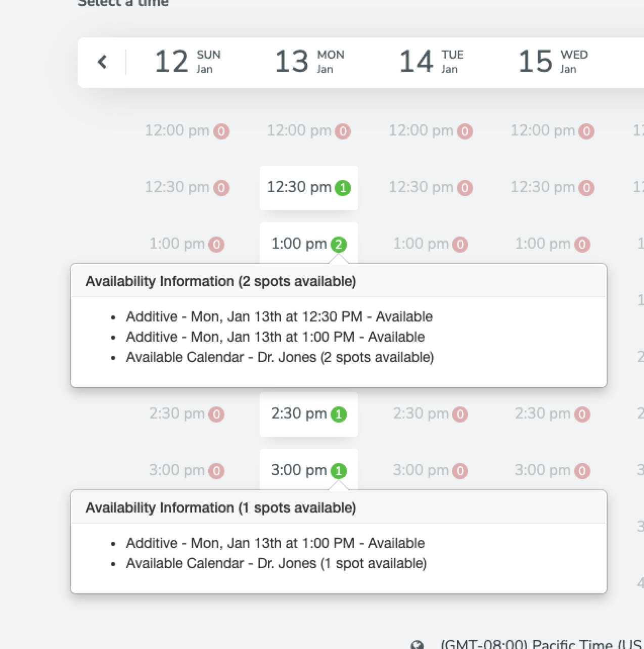The height and width of the screenshot is (649, 644).
Task: Select the 15 WED date header
Action: pyautogui.click(x=550, y=62)
